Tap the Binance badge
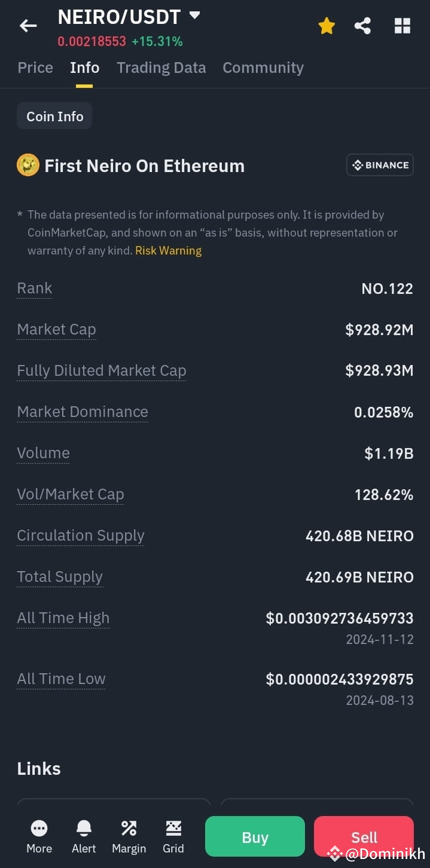 380,165
